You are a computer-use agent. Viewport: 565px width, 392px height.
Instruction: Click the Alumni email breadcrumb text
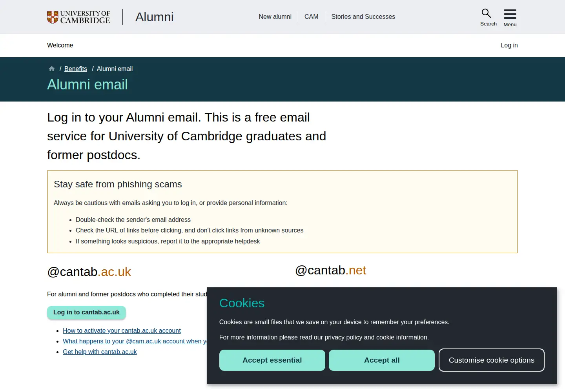tap(115, 69)
